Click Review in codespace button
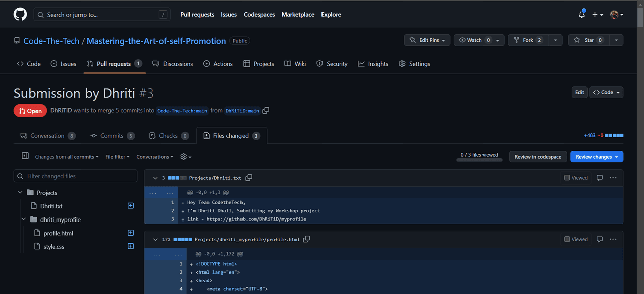 (x=538, y=157)
